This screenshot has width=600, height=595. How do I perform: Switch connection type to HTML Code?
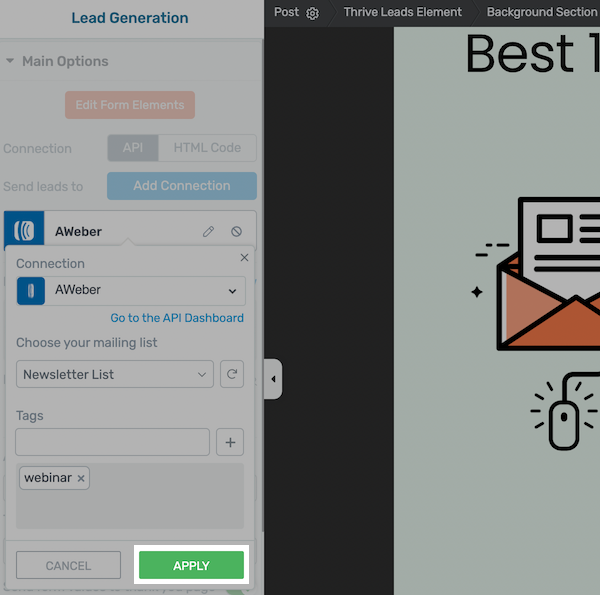207,148
